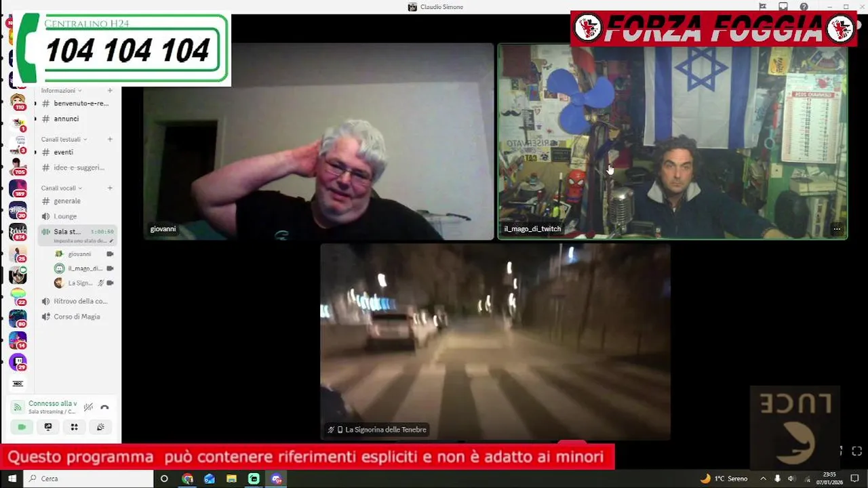The width and height of the screenshot is (868, 488).
Task: Open the NDC server icon
Action: click(18, 384)
